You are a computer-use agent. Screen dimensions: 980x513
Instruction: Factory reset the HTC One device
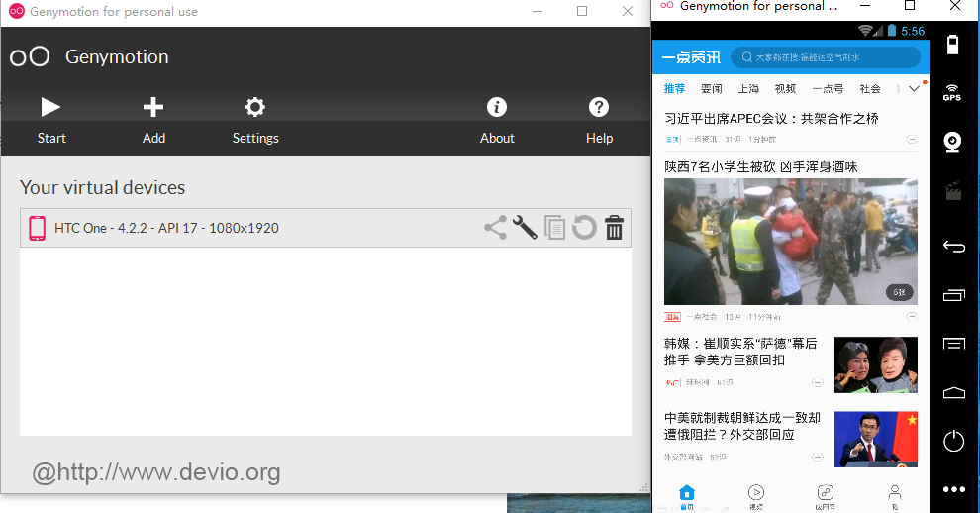(x=584, y=228)
